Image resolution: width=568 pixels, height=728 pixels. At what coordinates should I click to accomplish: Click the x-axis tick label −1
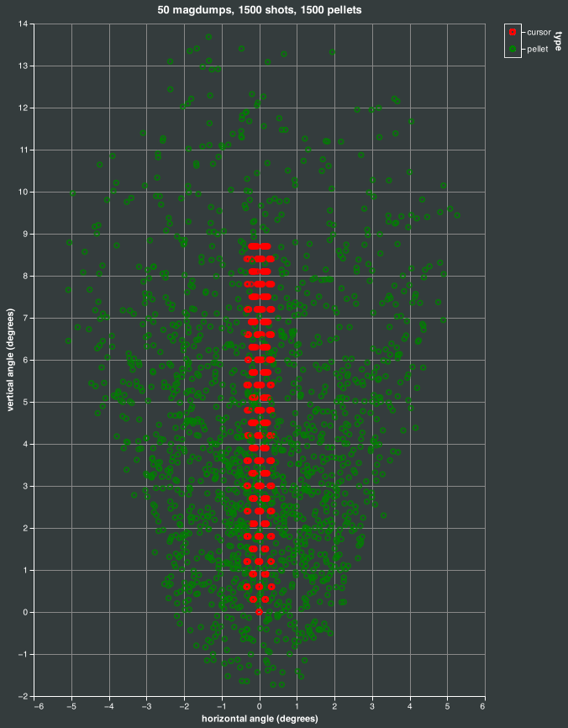click(222, 706)
